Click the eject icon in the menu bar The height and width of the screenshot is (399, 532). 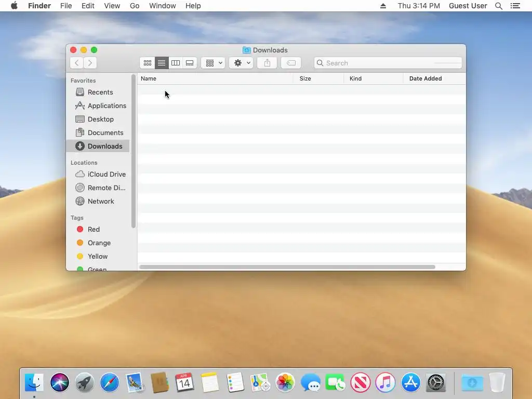point(383,6)
